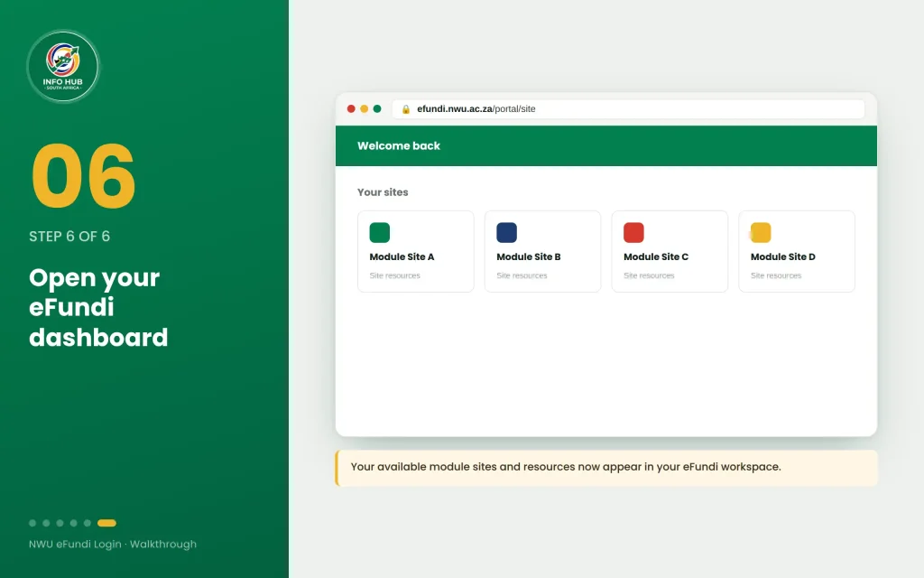Open the Module Site C title
924x578 pixels.
(656, 256)
